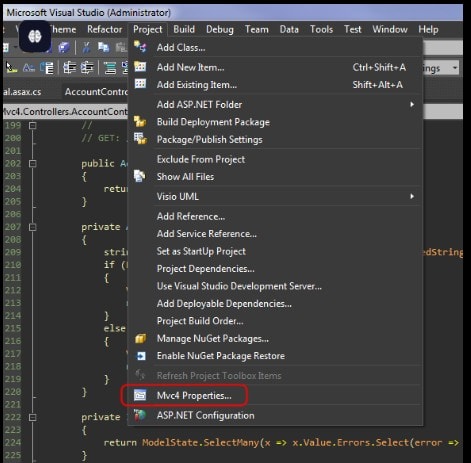Click the Show All Files icon

[x=140, y=176]
